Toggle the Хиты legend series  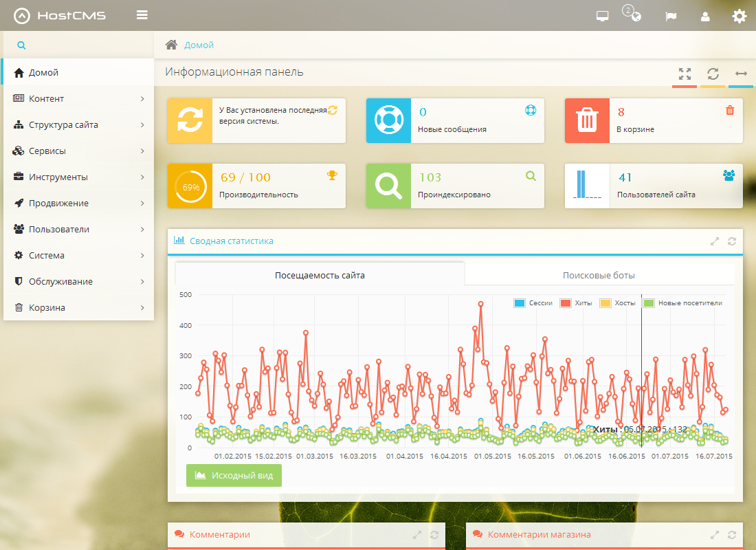pos(577,302)
